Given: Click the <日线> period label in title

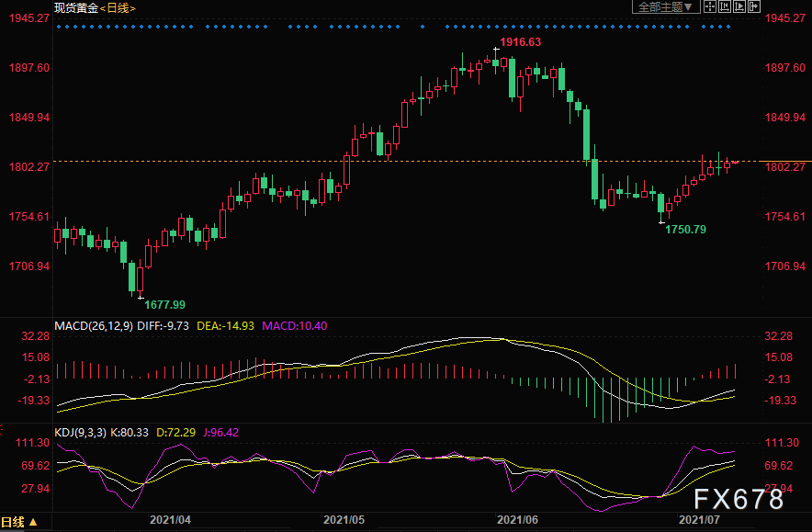Looking at the screenshot, I should click(118, 7).
